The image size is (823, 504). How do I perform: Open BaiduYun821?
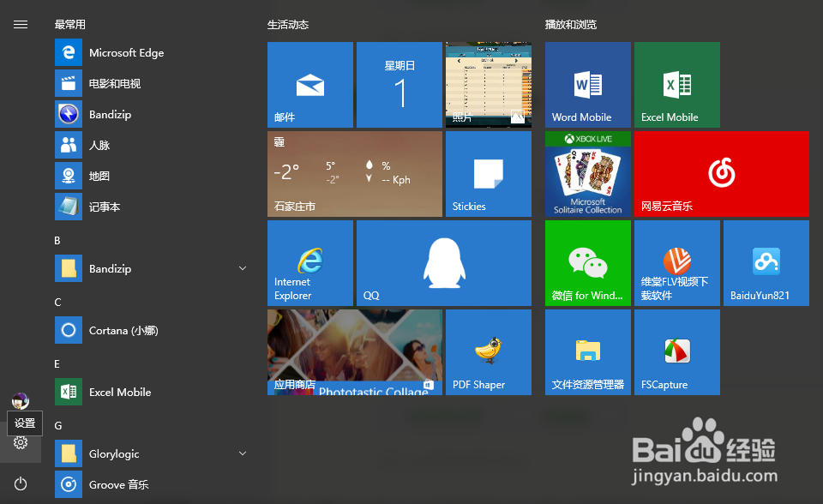pos(766,262)
